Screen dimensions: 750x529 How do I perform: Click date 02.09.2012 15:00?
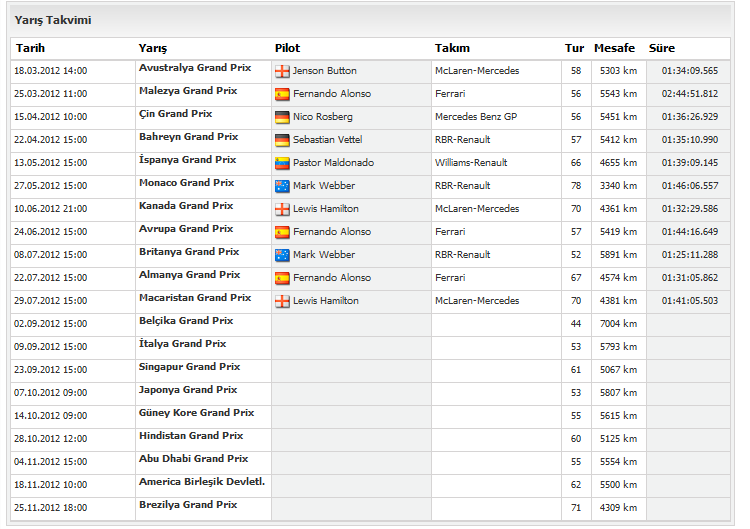[x=51, y=324]
